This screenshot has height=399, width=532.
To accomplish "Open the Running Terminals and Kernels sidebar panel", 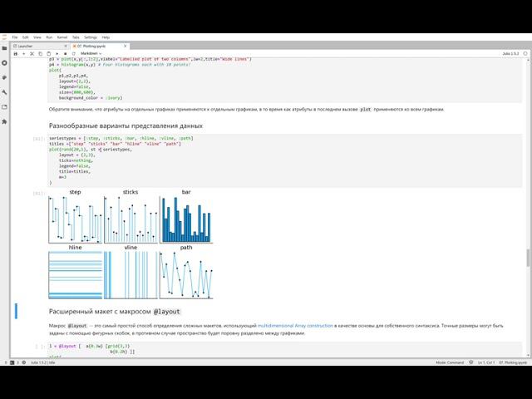I will (4, 63).
